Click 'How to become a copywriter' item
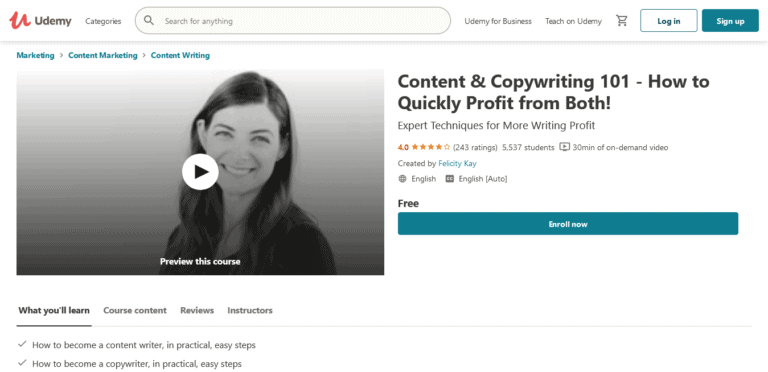This screenshot has width=768, height=372. tap(137, 364)
